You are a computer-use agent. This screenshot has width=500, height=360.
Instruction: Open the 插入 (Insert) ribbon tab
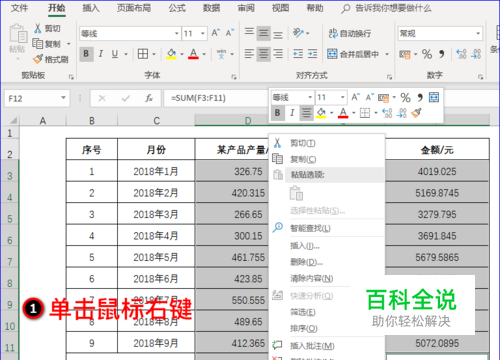(x=91, y=8)
